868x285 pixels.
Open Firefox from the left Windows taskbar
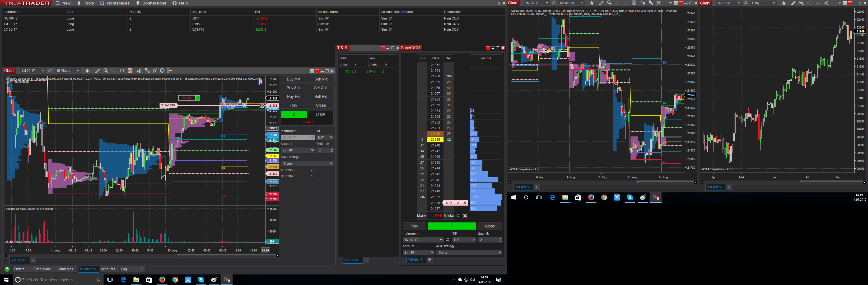click(162, 280)
